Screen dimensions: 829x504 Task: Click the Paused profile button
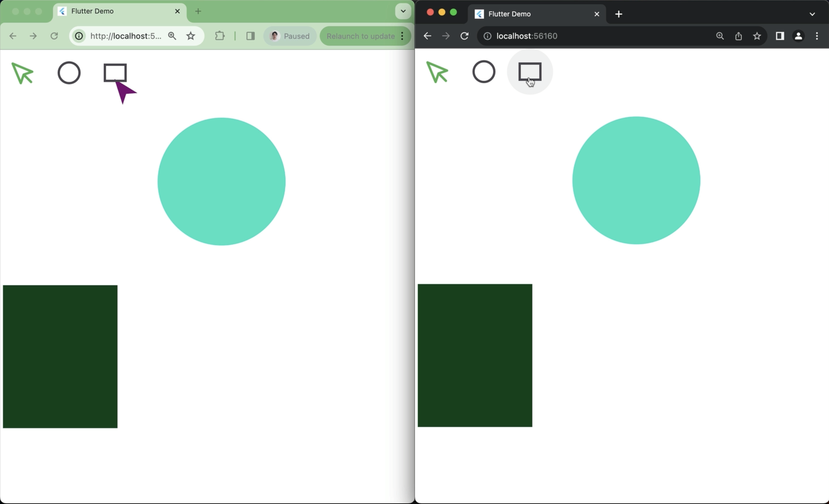pyautogui.click(x=290, y=36)
